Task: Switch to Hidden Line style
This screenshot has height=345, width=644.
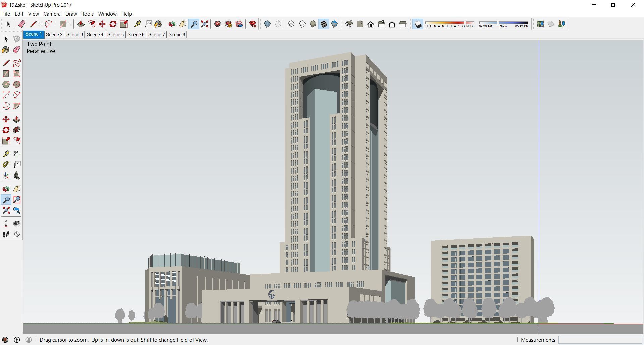Action: [302, 24]
